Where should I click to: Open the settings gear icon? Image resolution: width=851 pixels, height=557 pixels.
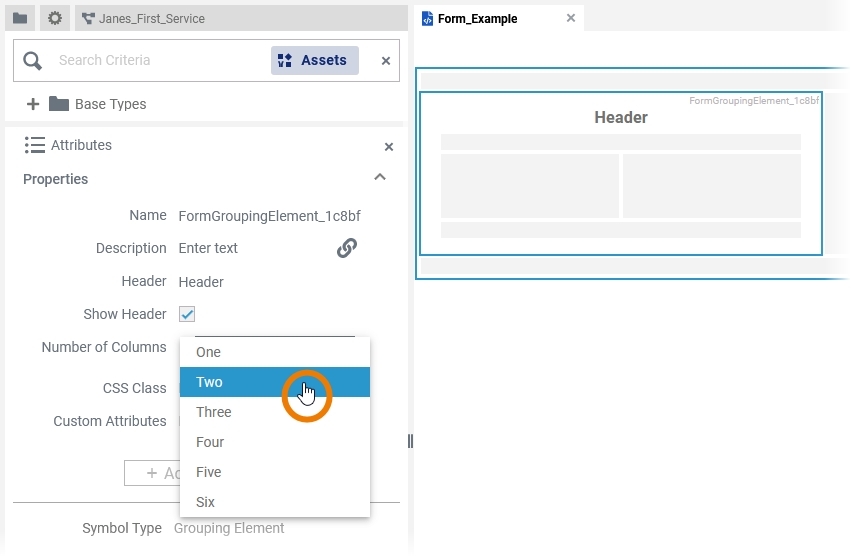55,18
